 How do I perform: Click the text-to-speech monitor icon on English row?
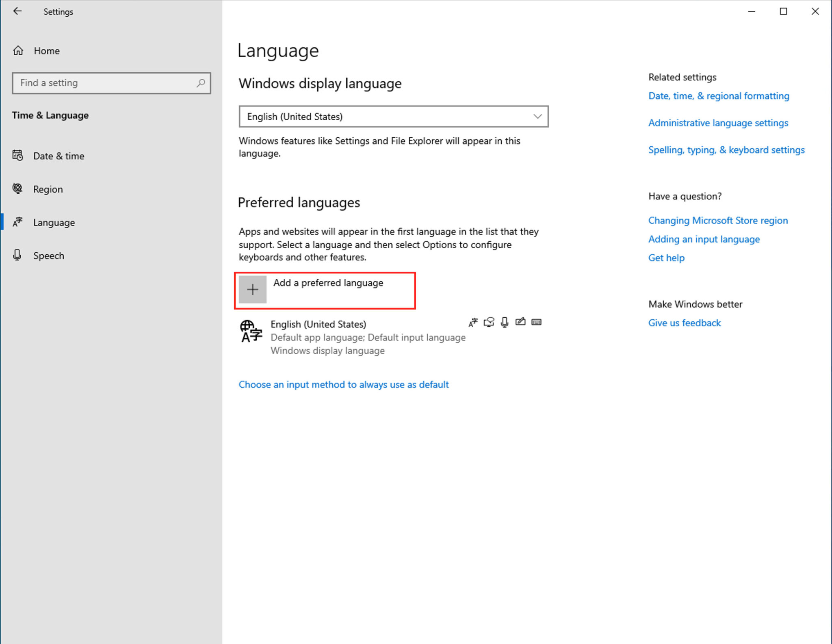coord(489,322)
